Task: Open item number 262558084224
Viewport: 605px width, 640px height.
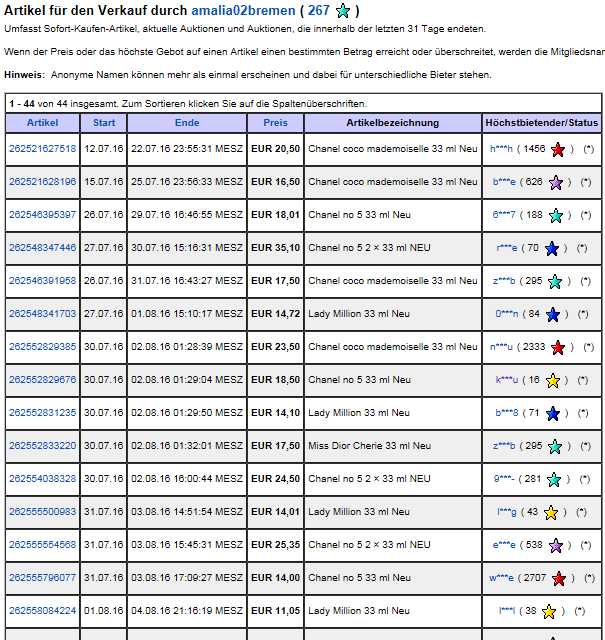Action: (42, 611)
